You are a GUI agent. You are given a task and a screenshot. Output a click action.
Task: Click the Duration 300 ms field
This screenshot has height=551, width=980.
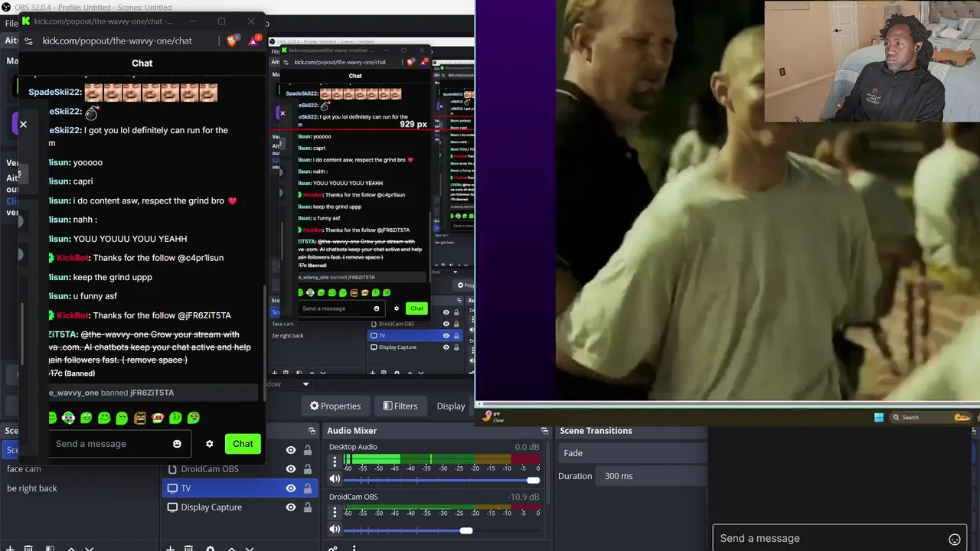652,476
